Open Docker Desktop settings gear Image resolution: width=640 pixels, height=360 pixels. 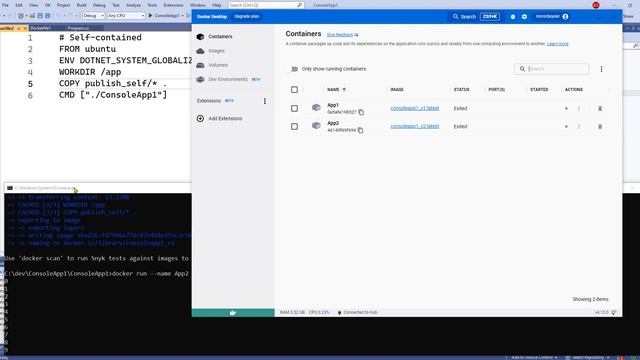coord(524,17)
